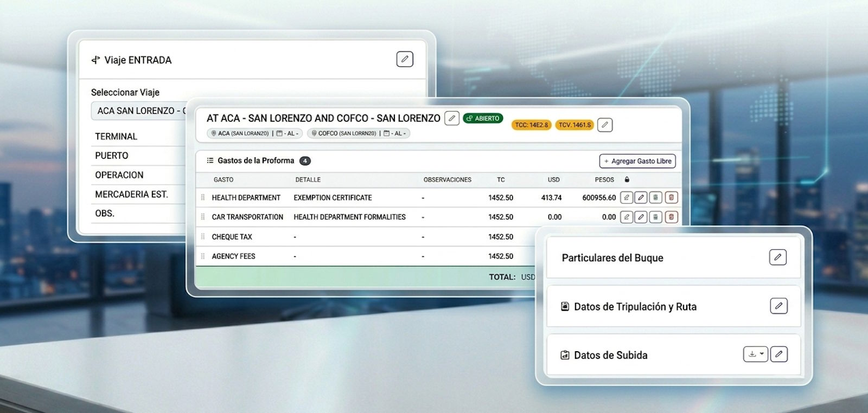This screenshot has height=413, width=868.
Task: Click the AGENCY FEES expense name
Action: click(233, 256)
